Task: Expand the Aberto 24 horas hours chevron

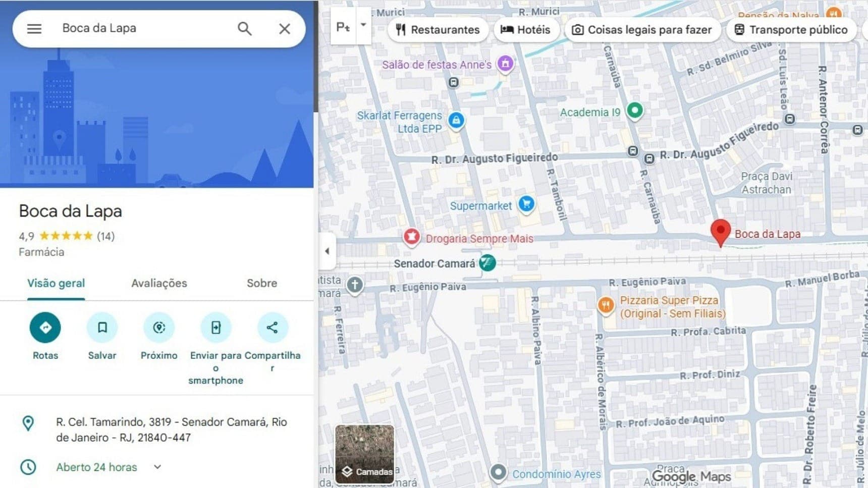Action: point(156,467)
